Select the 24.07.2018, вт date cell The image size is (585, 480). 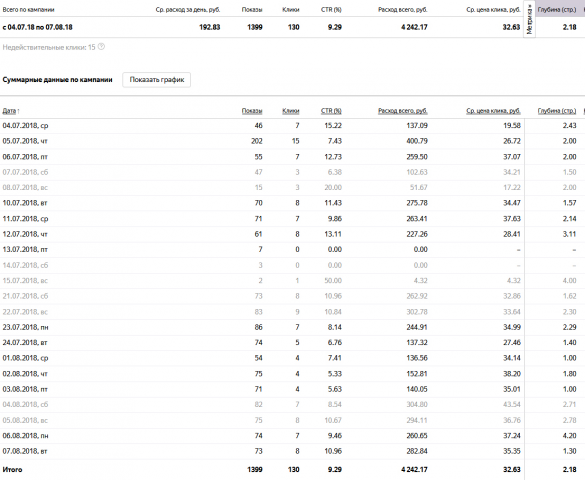25,343
